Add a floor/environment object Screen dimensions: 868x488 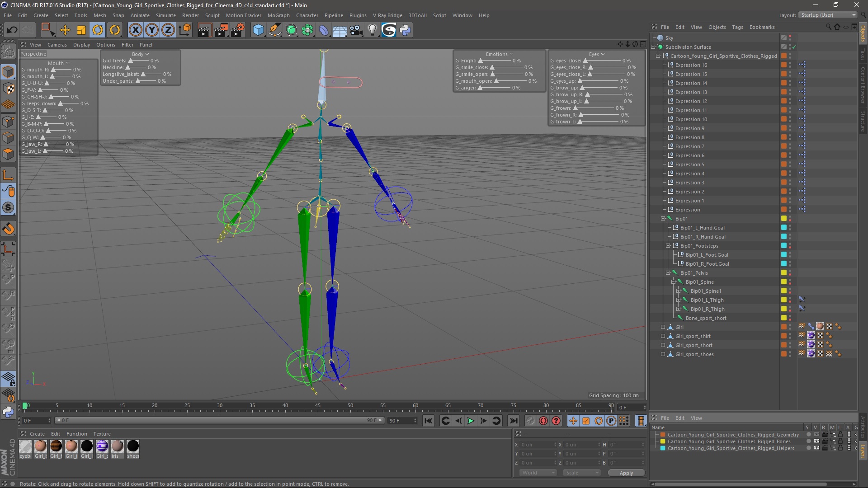coord(340,30)
